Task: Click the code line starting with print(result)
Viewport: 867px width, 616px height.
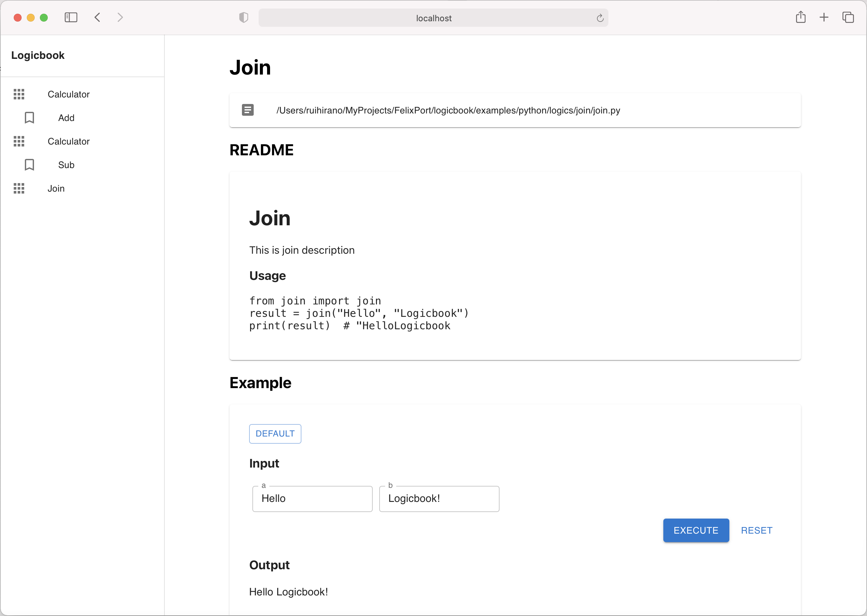Action: pos(350,326)
